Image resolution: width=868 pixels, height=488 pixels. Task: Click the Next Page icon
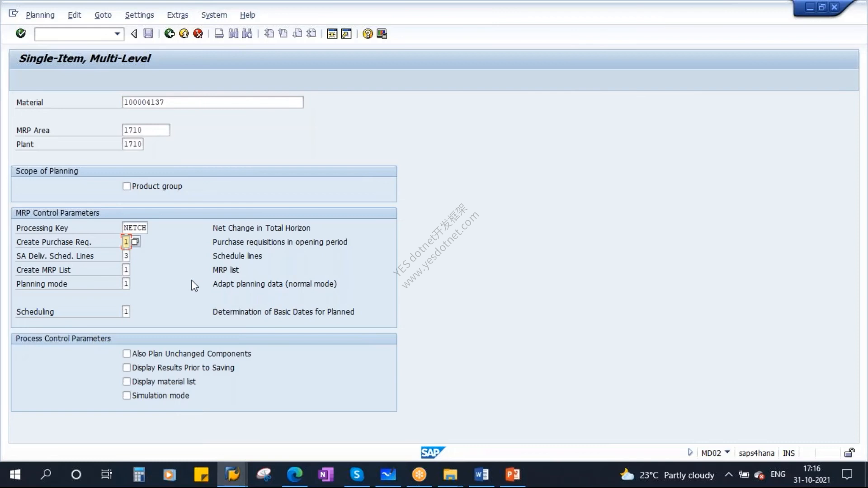(297, 33)
